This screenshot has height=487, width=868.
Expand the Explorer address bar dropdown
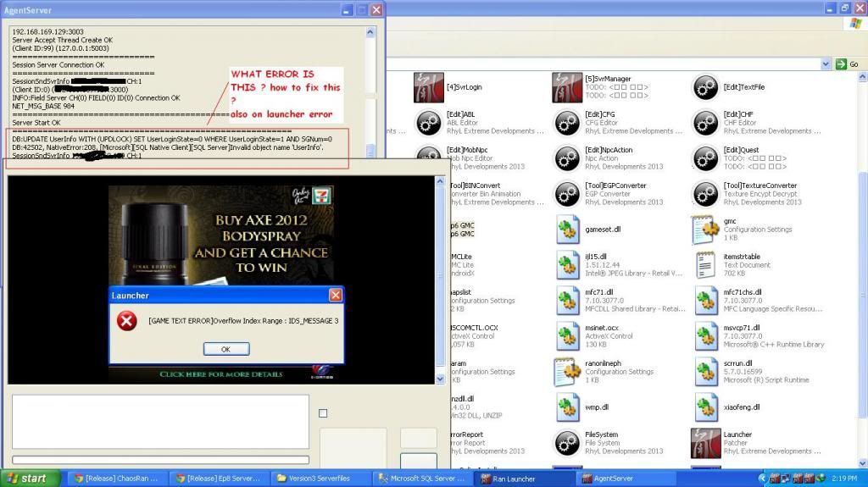[x=826, y=64]
